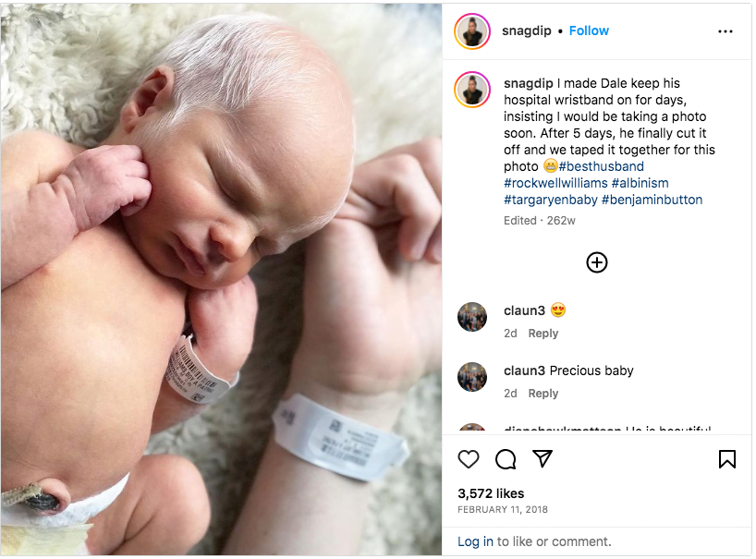Screen dimensions: 756x559
Task: Share the post with paper plane icon
Action: click(543, 459)
